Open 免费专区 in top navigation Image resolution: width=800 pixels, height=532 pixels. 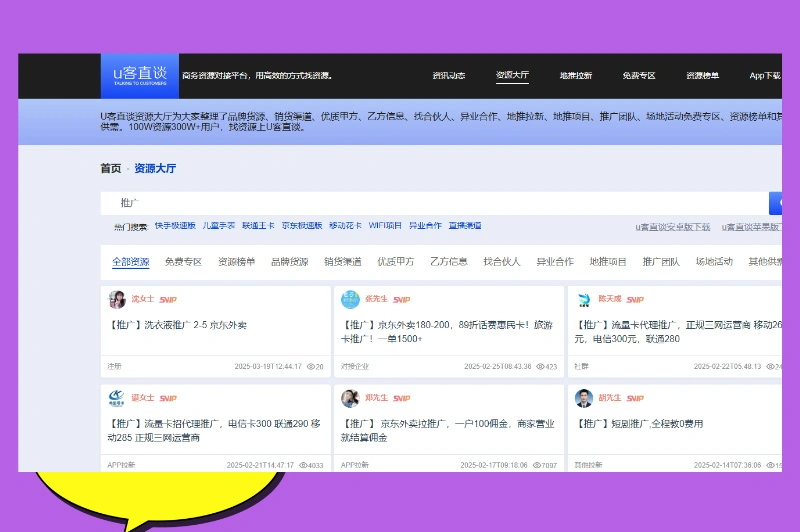(639, 75)
